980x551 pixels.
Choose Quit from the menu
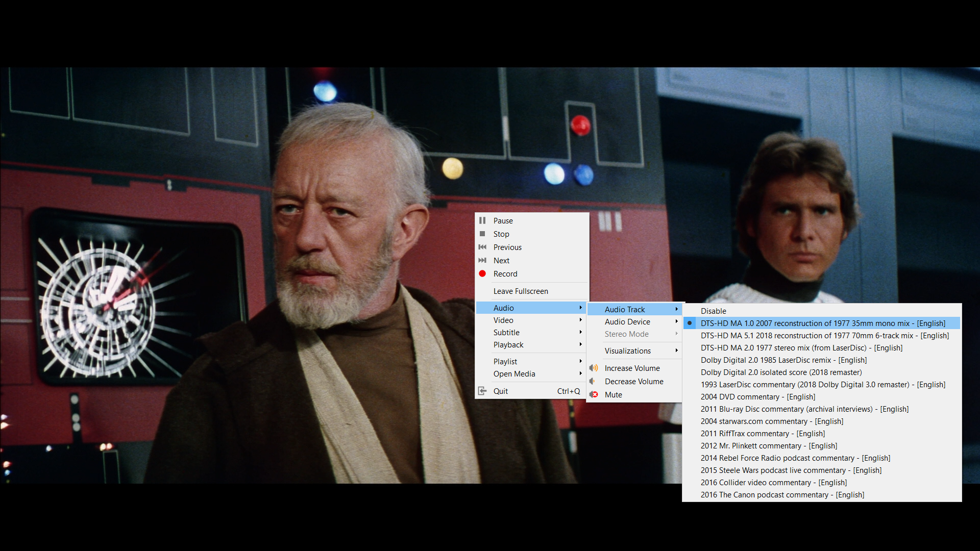point(532,391)
